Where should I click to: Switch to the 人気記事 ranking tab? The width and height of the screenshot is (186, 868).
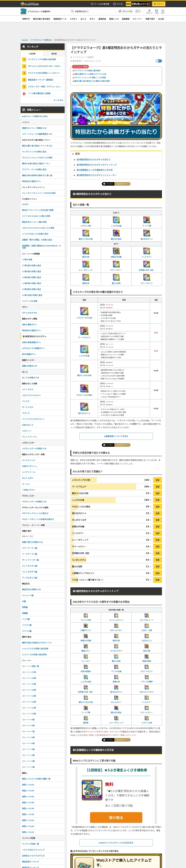(32, 54)
